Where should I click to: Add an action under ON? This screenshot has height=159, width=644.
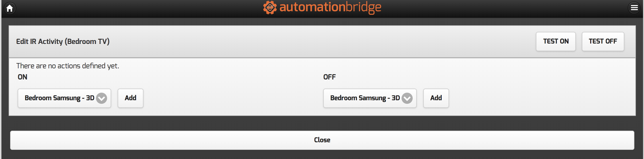130,98
